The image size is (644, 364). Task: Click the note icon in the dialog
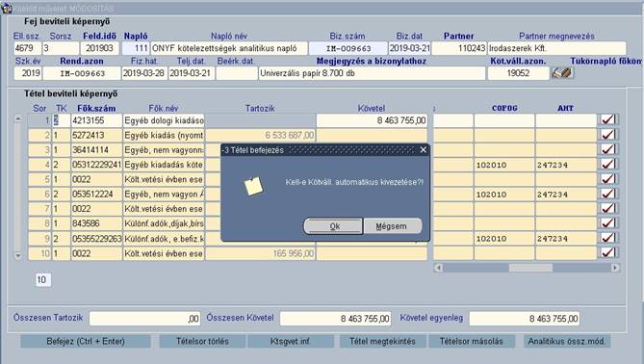(x=253, y=186)
